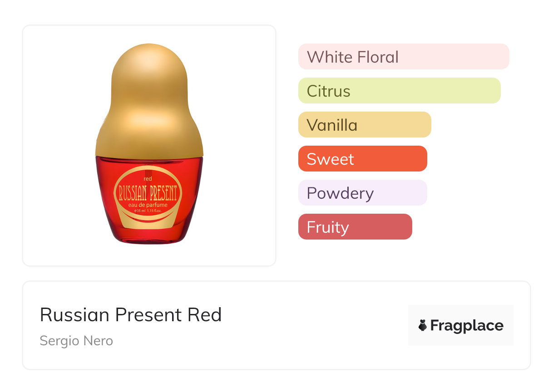Open the Russian Present Red title
The image size is (553, 392).
[x=131, y=315]
